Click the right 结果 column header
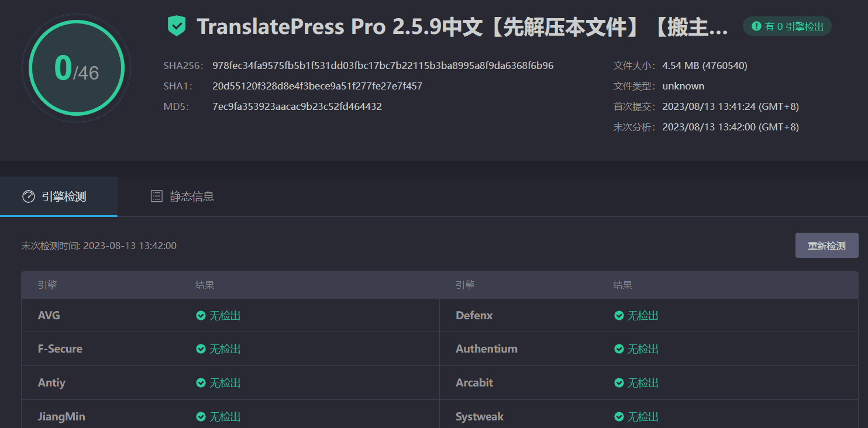This screenshot has height=428, width=868. 623,285
